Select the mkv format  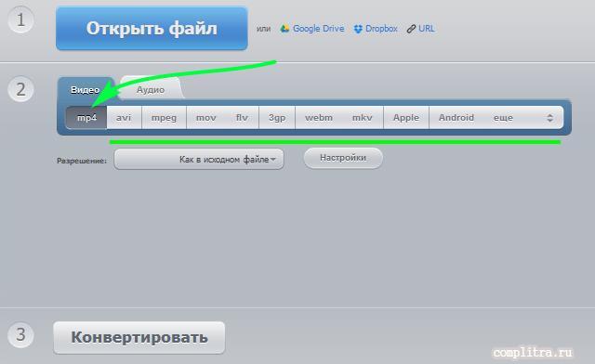363,118
